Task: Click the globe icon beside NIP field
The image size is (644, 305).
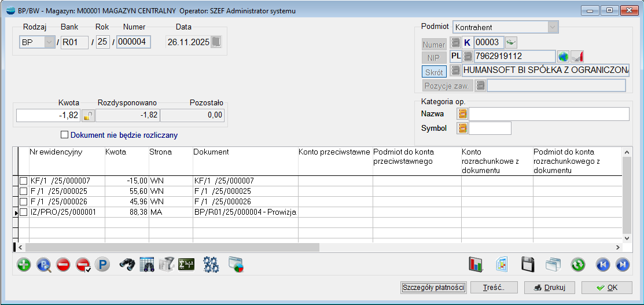Action: pyautogui.click(x=563, y=57)
